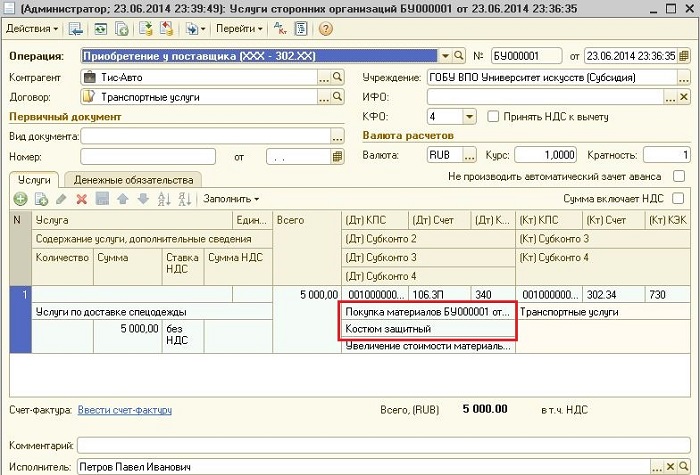Expand the КФО dropdown
Screen dimensions: 700x475
tap(469, 117)
